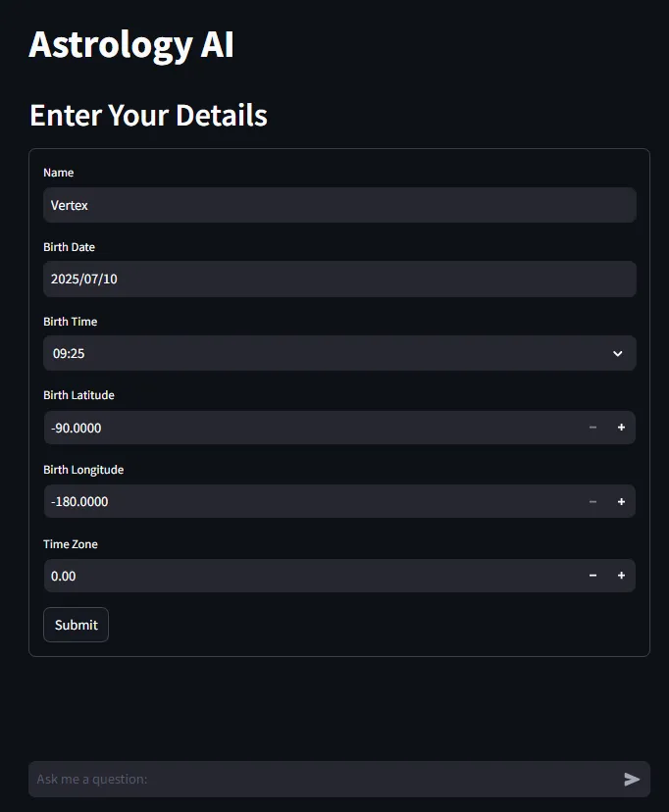
Task: Click the Astrology AI title
Action: (131, 45)
